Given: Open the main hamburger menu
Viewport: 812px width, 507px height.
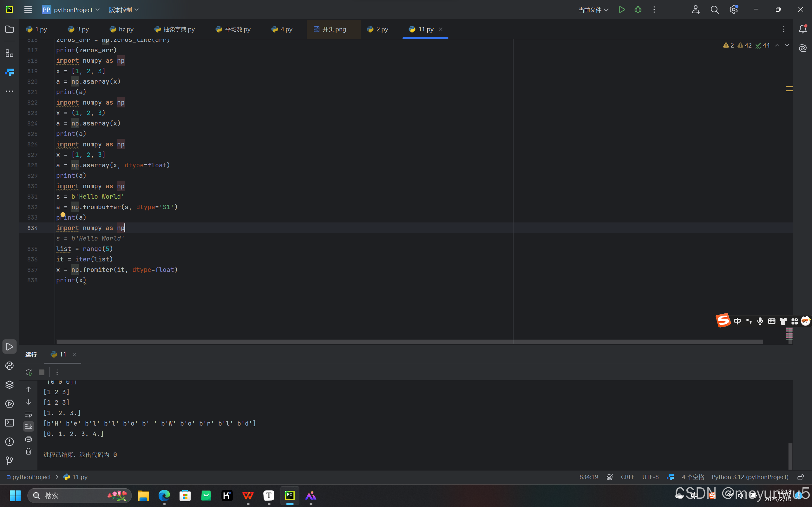Looking at the screenshot, I should 28,10.
